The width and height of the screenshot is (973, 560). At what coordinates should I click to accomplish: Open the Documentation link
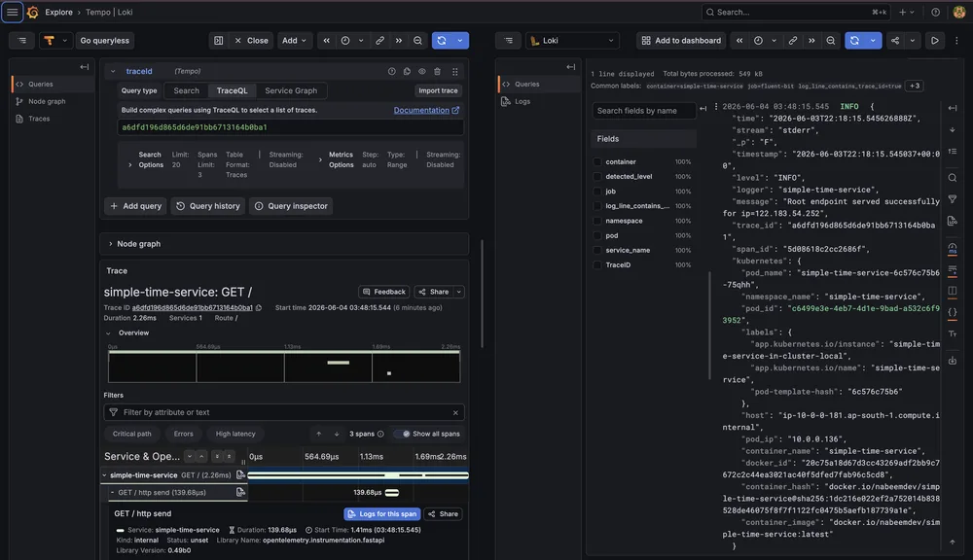(426, 111)
